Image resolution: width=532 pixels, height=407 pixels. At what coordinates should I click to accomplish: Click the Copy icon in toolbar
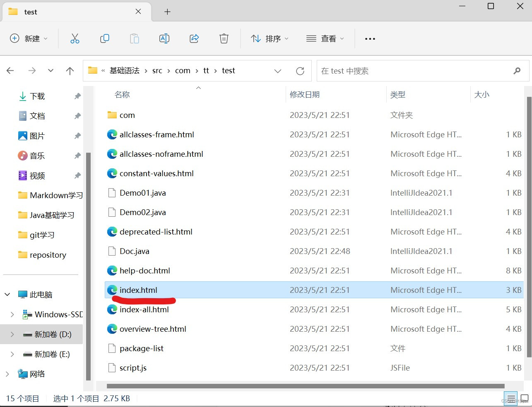click(105, 38)
